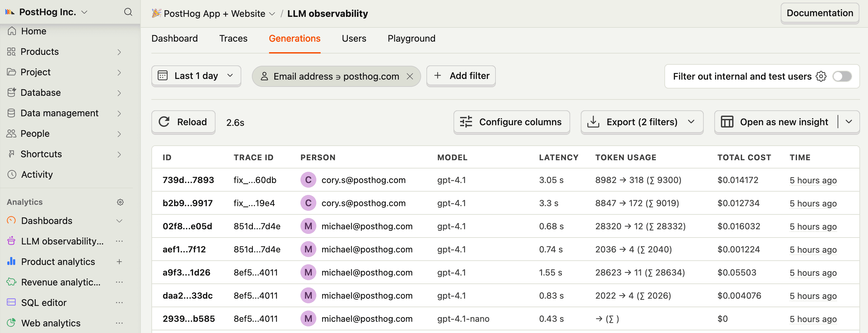The width and height of the screenshot is (868, 333).
Task: Reload the generations table
Action: coord(183,122)
